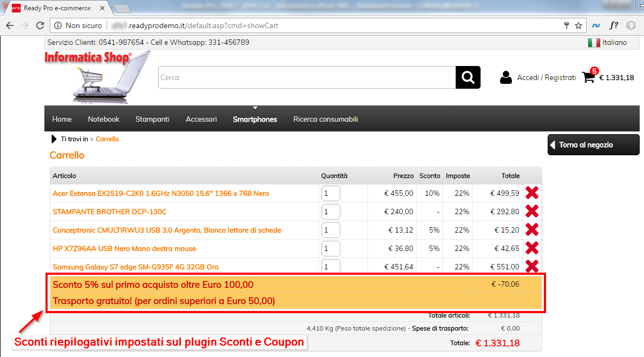Bookmark the page with the star icon
The image size is (644, 357).
pos(579,25)
